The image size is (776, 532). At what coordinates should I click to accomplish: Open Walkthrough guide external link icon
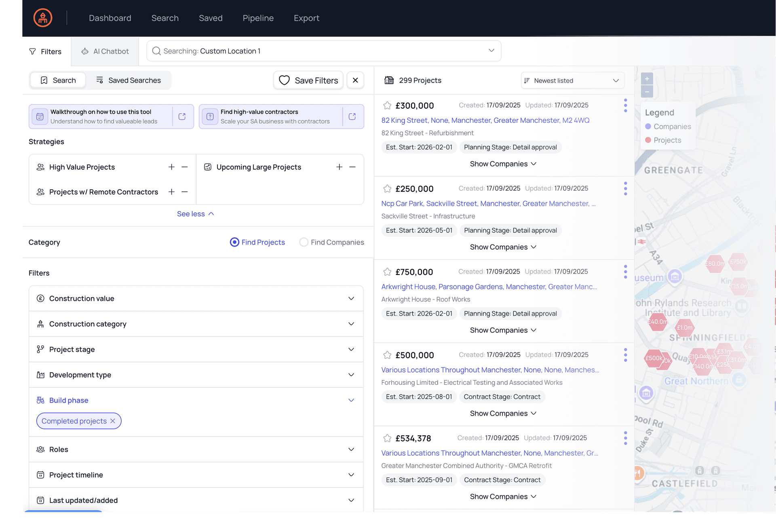[x=182, y=116]
